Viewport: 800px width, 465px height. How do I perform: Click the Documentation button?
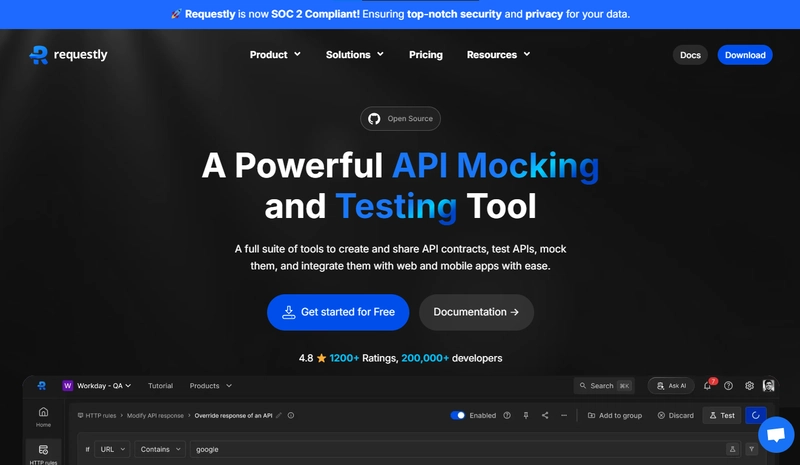click(476, 312)
